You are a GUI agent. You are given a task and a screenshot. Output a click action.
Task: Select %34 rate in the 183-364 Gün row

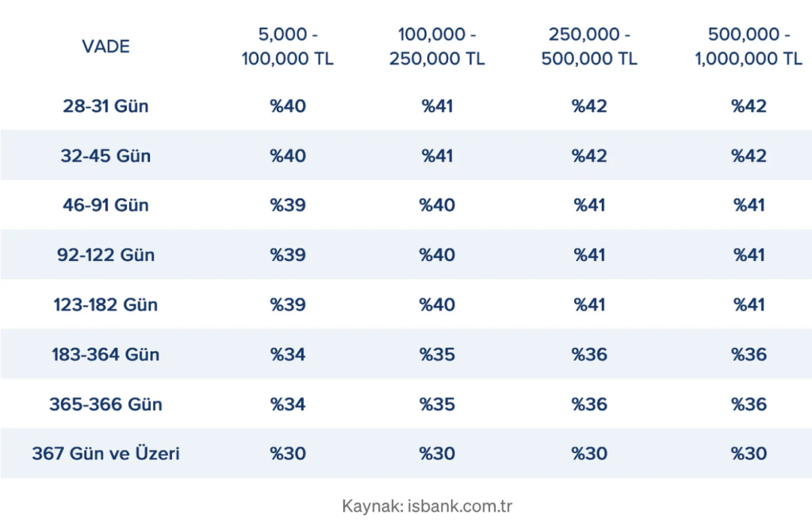[288, 355]
